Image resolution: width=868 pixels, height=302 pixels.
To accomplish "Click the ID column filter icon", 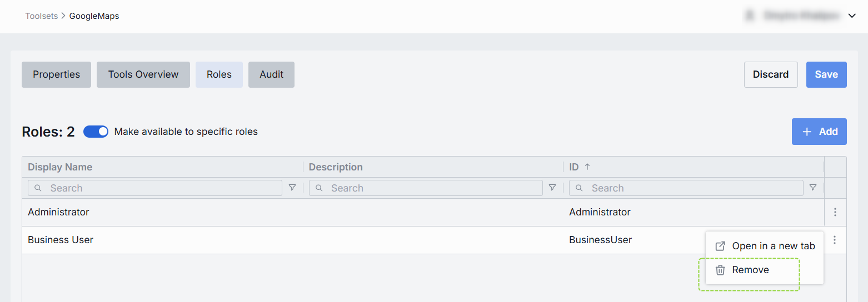I will (813, 188).
